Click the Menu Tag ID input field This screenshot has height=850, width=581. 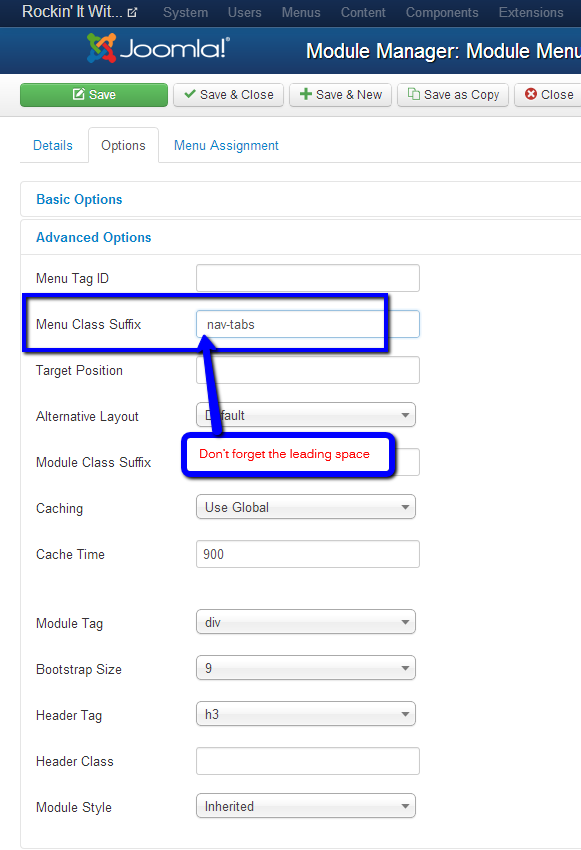click(308, 278)
